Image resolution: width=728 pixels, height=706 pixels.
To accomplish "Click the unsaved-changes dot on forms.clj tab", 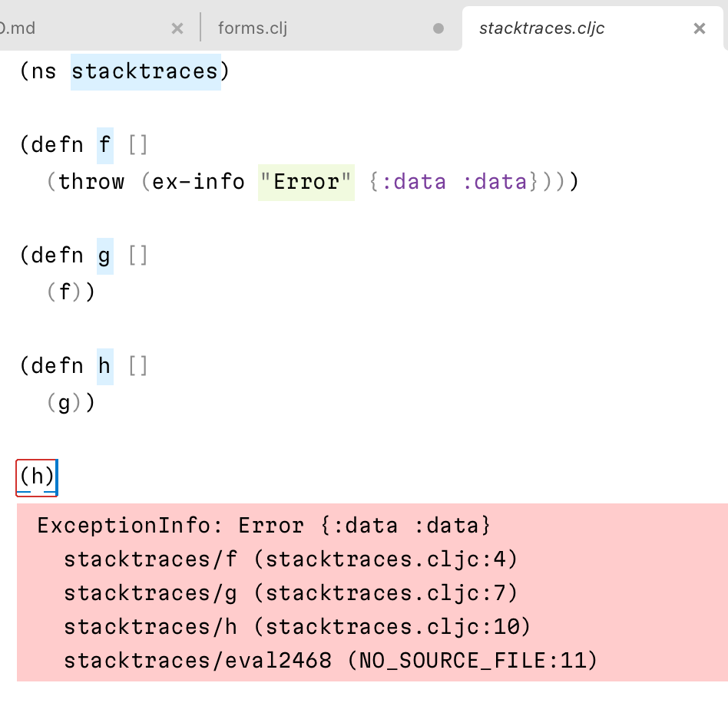I will tap(438, 28).
